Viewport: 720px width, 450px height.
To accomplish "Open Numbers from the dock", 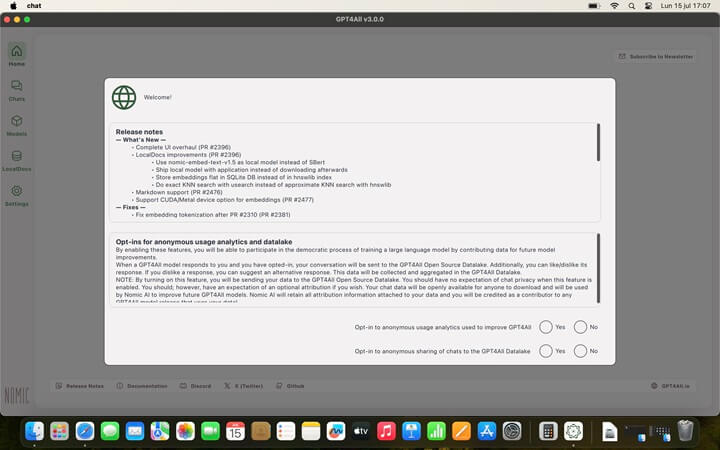I will click(x=436, y=431).
